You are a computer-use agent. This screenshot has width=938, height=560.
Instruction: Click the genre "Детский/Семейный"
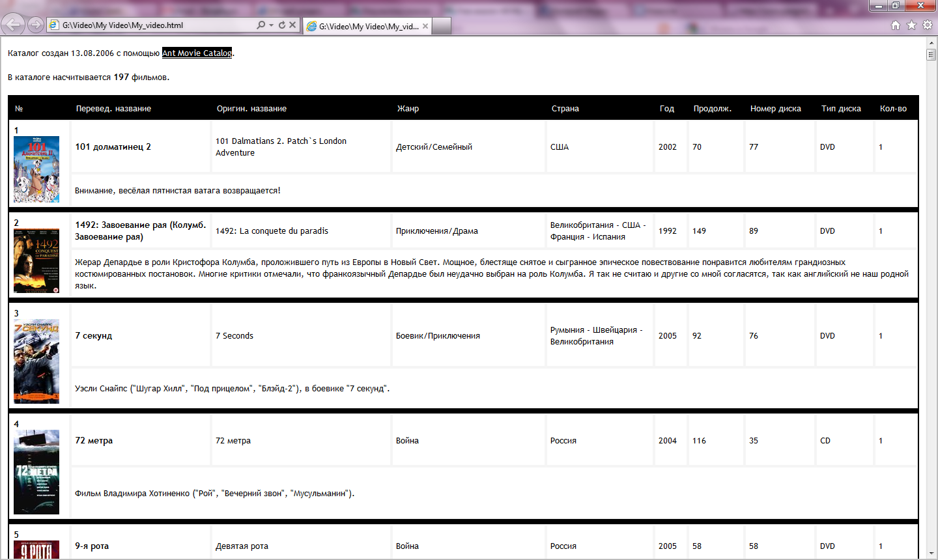(434, 147)
